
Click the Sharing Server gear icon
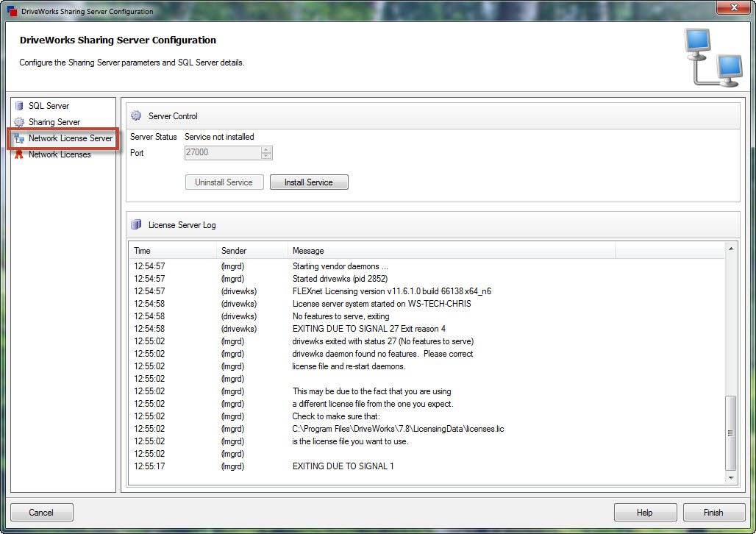pos(19,122)
